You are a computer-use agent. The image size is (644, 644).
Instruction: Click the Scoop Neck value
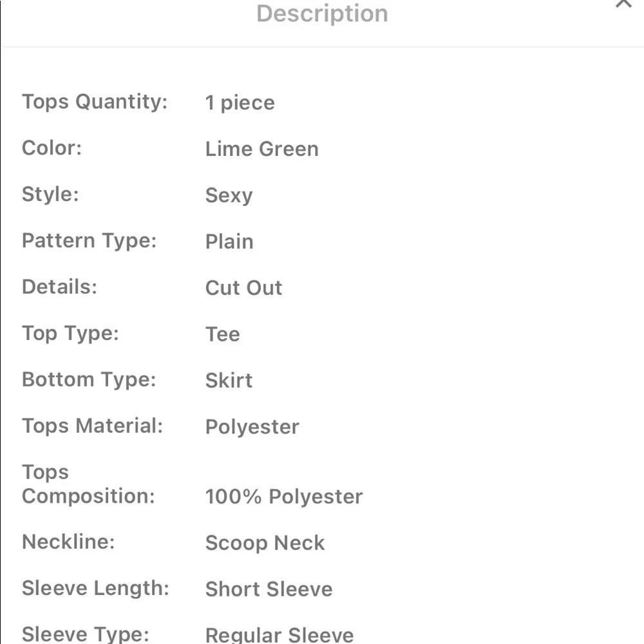[x=265, y=543]
